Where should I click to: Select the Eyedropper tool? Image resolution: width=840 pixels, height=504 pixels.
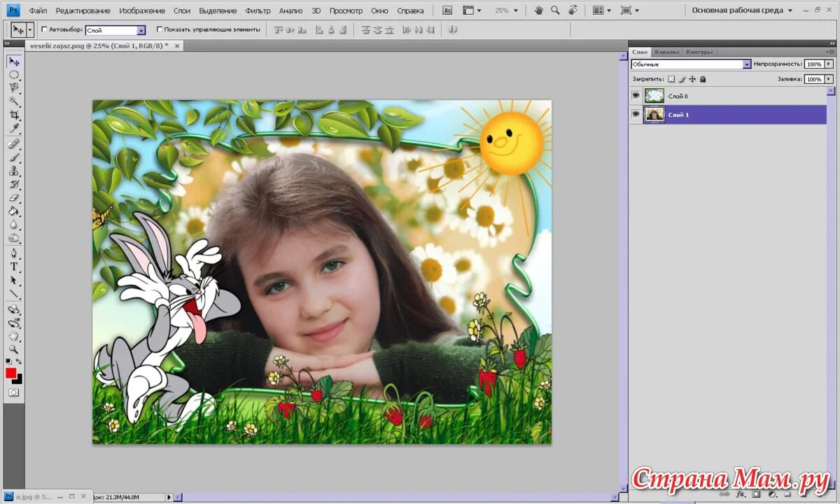(x=13, y=128)
